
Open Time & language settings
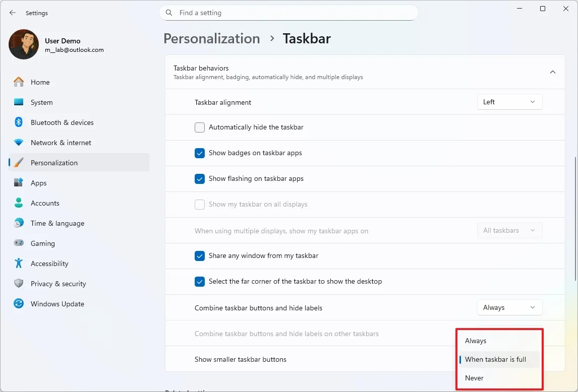click(x=57, y=223)
